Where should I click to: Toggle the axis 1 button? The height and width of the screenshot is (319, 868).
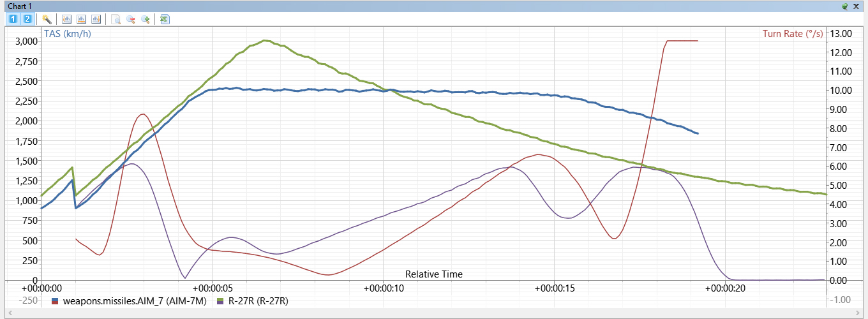(x=14, y=19)
